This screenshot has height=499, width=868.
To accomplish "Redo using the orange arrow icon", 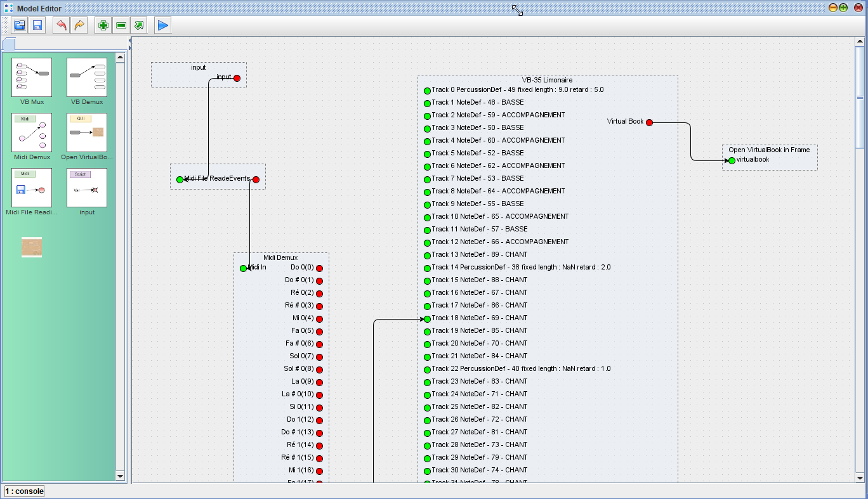I will [79, 25].
